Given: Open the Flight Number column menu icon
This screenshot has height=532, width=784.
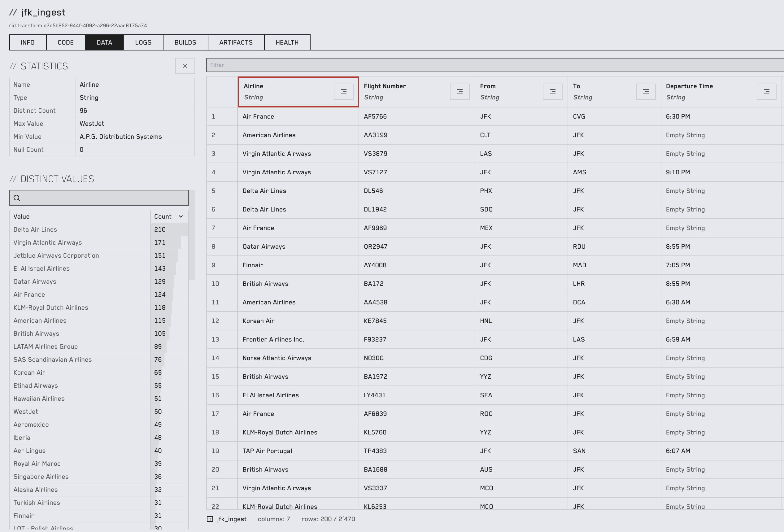Looking at the screenshot, I should (x=460, y=92).
